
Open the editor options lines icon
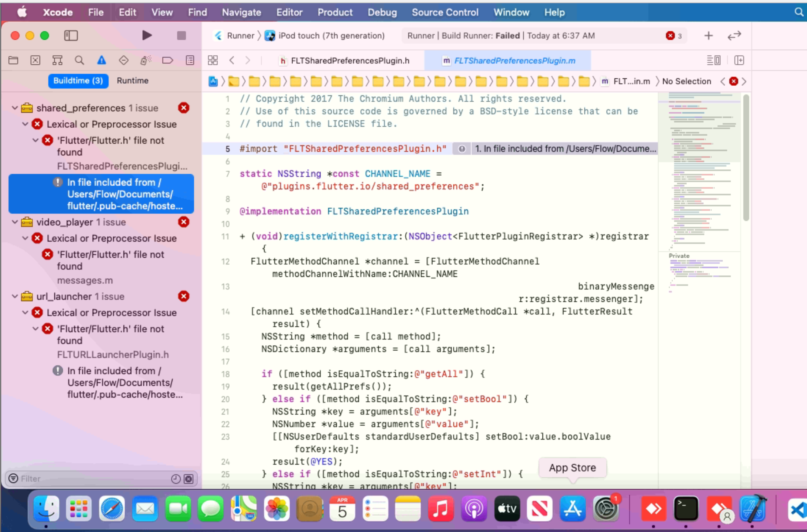point(714,60)
